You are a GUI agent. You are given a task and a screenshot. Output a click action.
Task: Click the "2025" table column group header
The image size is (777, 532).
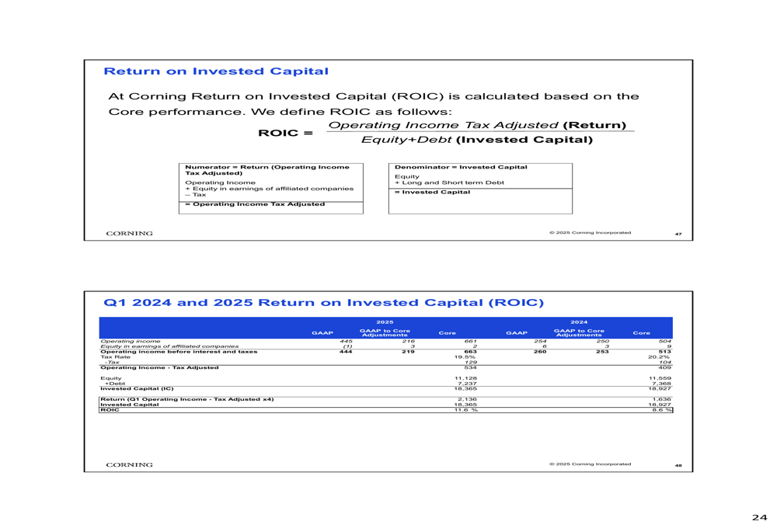tap(385, 322)
